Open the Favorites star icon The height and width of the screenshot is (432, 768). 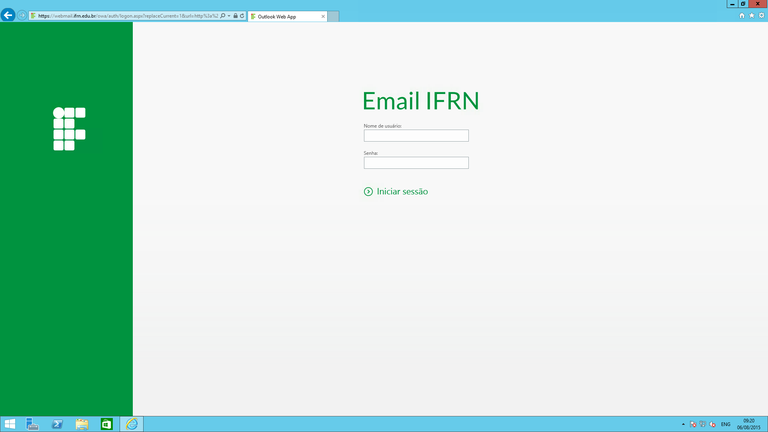click(x=751, y=15)
